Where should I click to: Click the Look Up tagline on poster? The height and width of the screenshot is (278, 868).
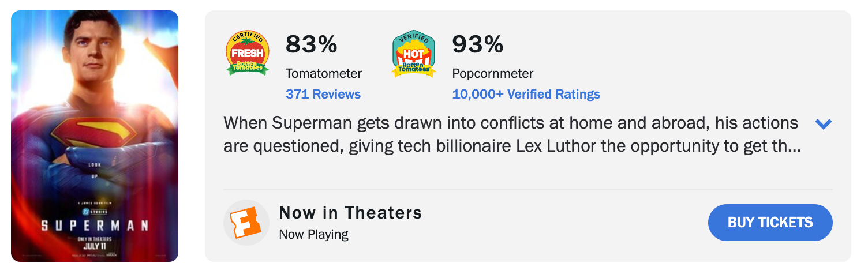tap(95, 170)
